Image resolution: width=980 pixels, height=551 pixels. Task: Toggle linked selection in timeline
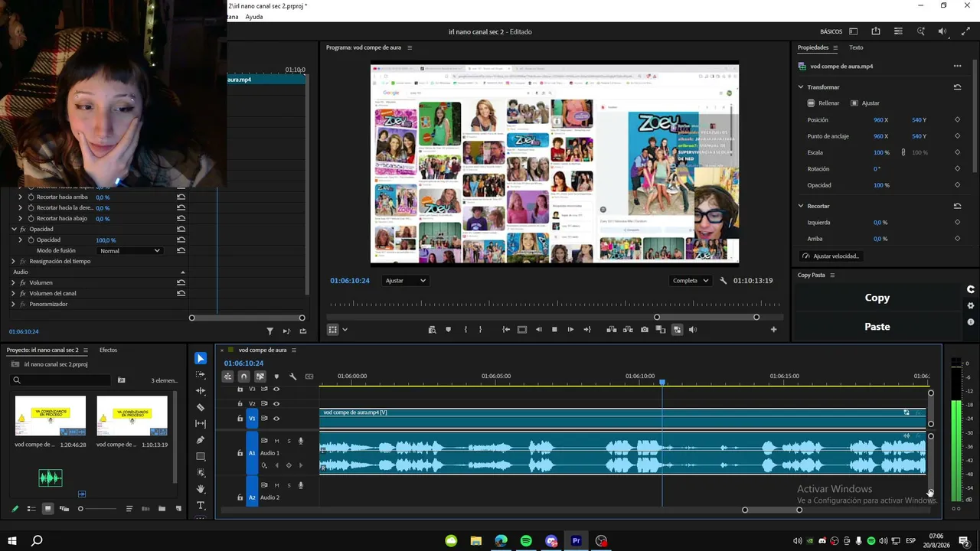coord(260,377)
